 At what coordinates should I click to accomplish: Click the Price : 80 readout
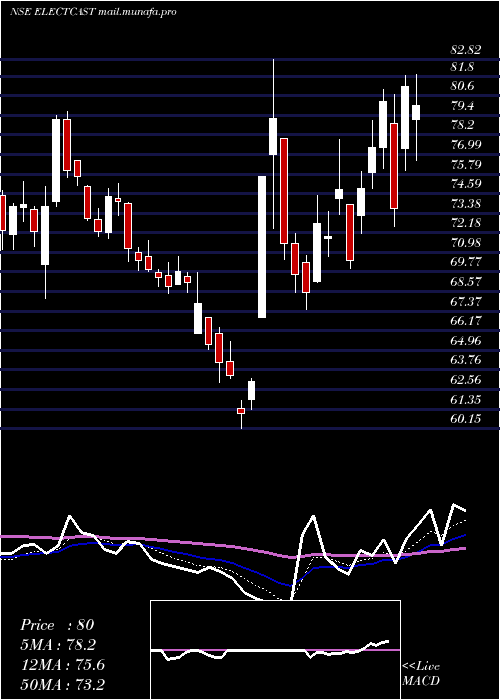pos(57,625)
